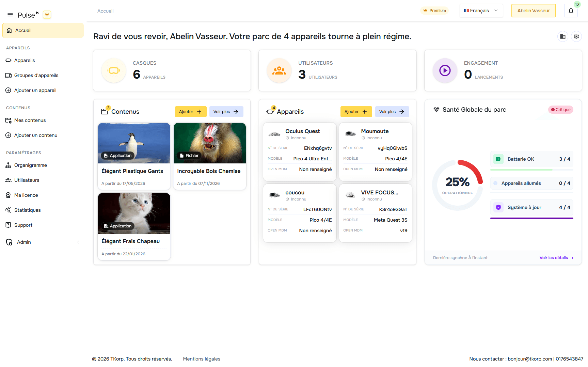
Task: Open Groupes d'appareils in sidebar
Action: point(36,75)
